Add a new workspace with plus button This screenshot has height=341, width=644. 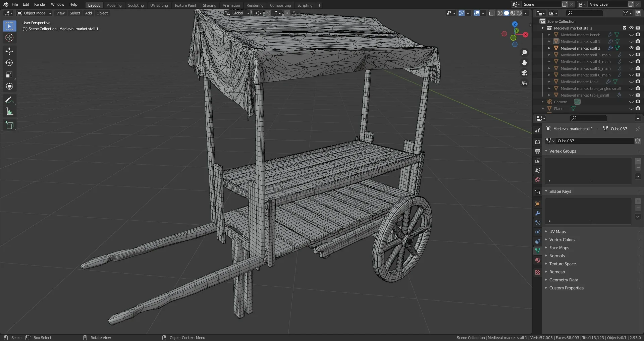(319, 5)
